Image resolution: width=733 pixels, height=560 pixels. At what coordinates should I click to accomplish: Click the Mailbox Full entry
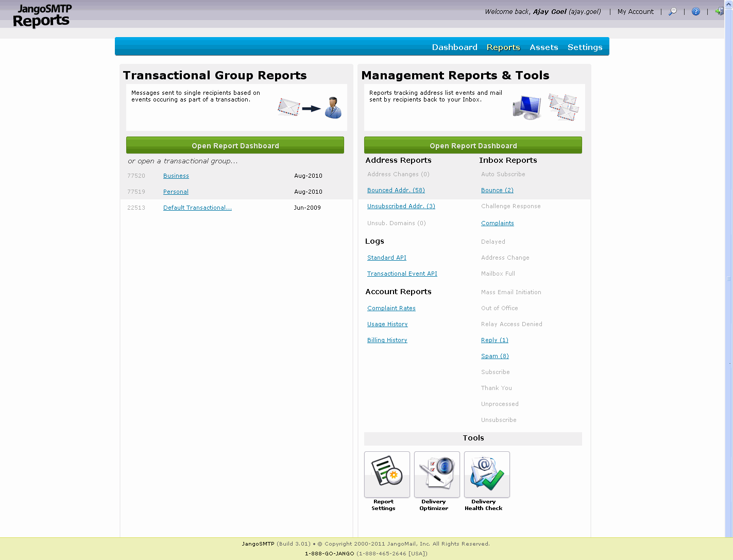point(498,274)
